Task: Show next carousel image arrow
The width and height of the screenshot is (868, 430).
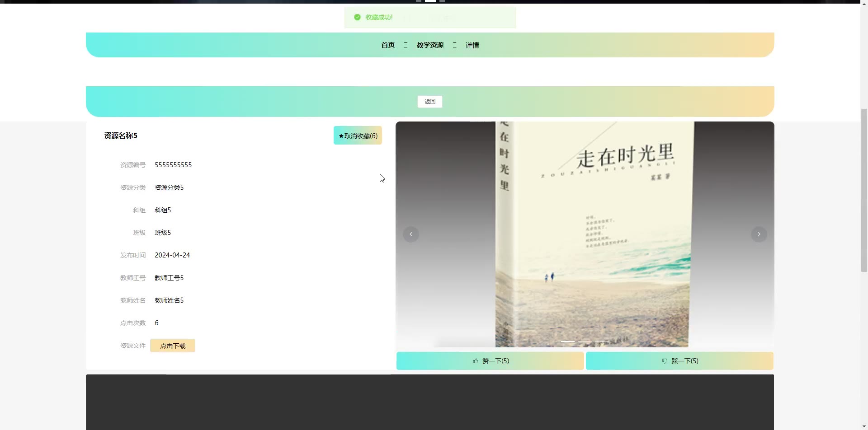Action: click(x=759, y=234)
